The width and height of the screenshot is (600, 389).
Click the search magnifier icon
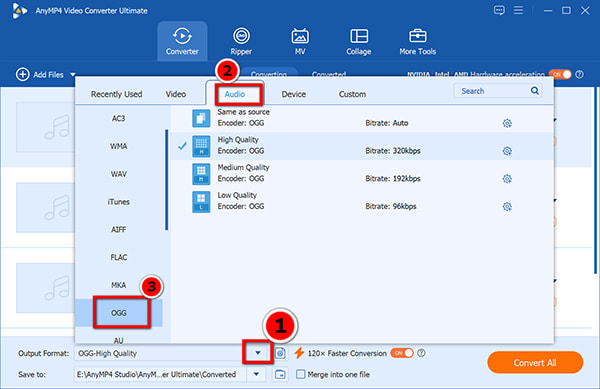coord(535,91)
